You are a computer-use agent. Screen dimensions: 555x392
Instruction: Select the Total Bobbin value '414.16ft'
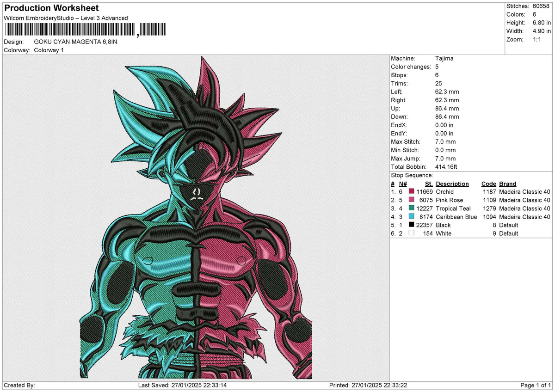(446, 166)
